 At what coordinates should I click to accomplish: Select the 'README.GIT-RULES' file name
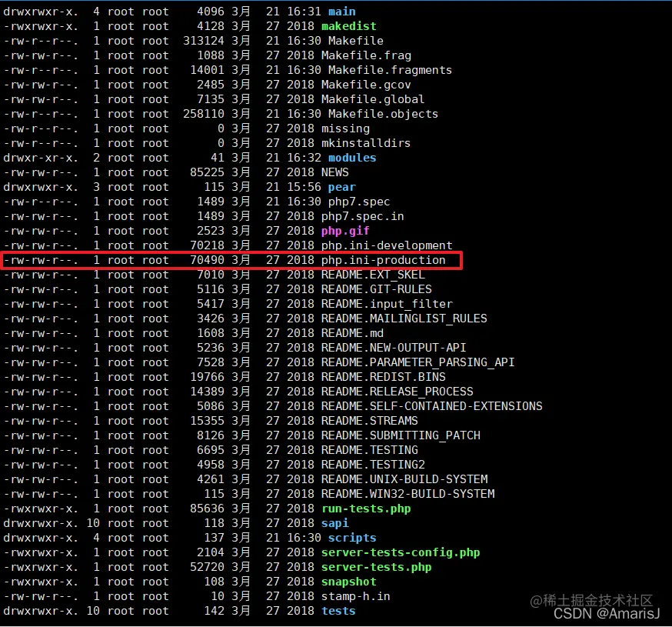pos(376,289)
